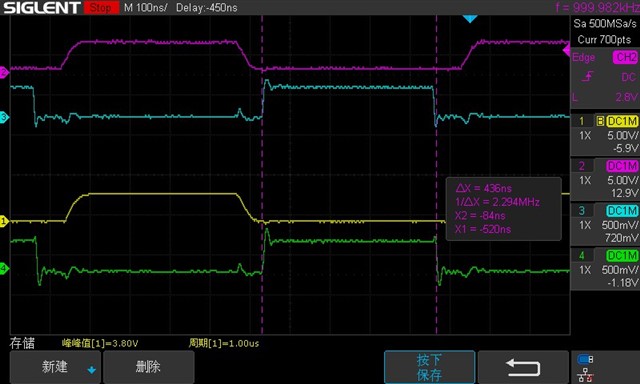The height and width of the screenshot is (384, 640).
Task: Click the 存储 (Storage) menu title
Action: point(22,343)
